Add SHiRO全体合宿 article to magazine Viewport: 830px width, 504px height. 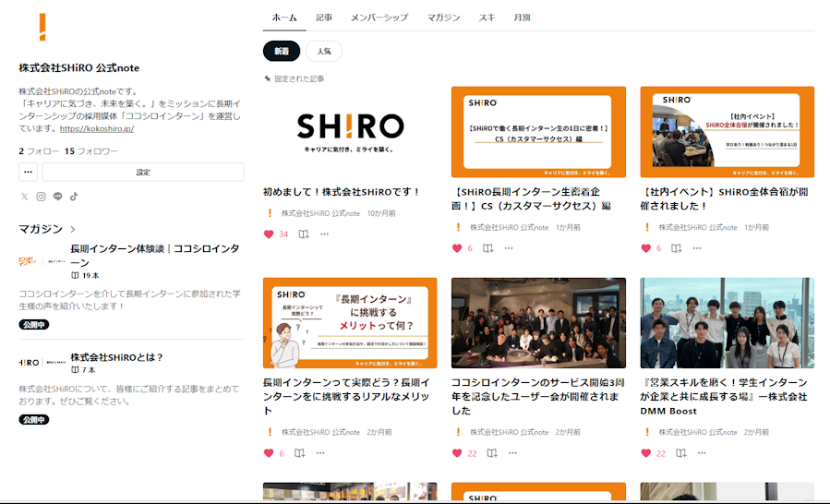pyautogui.click(x=676, y=247)
